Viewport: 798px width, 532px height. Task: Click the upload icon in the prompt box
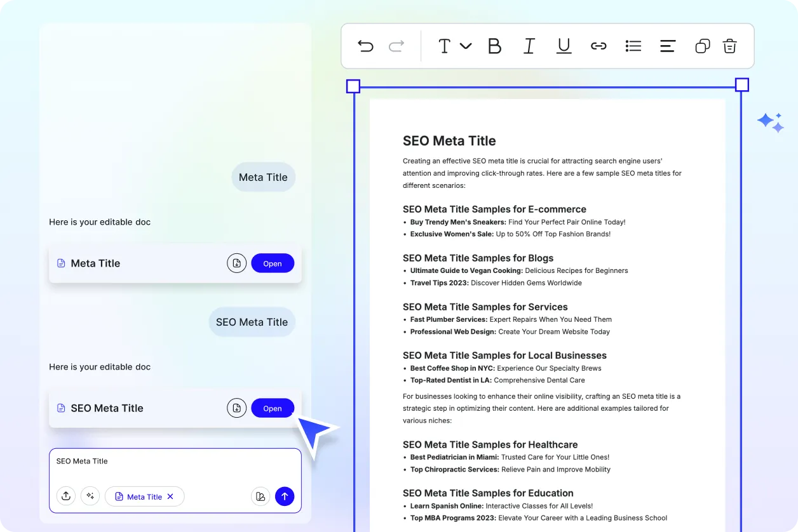(x=66, y=496)
